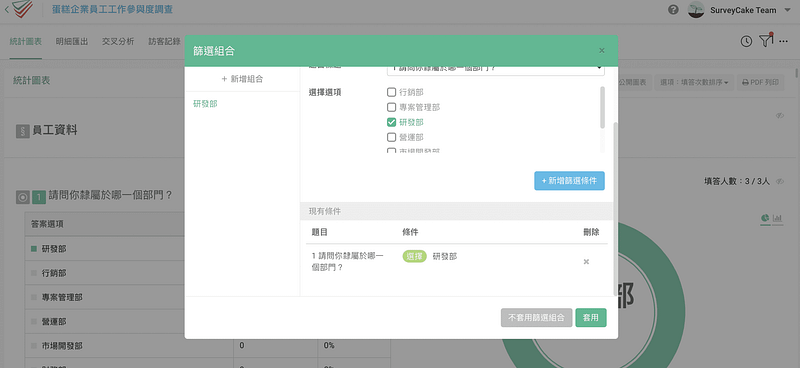Switch to 明細匯出 tab

[72, 42]
